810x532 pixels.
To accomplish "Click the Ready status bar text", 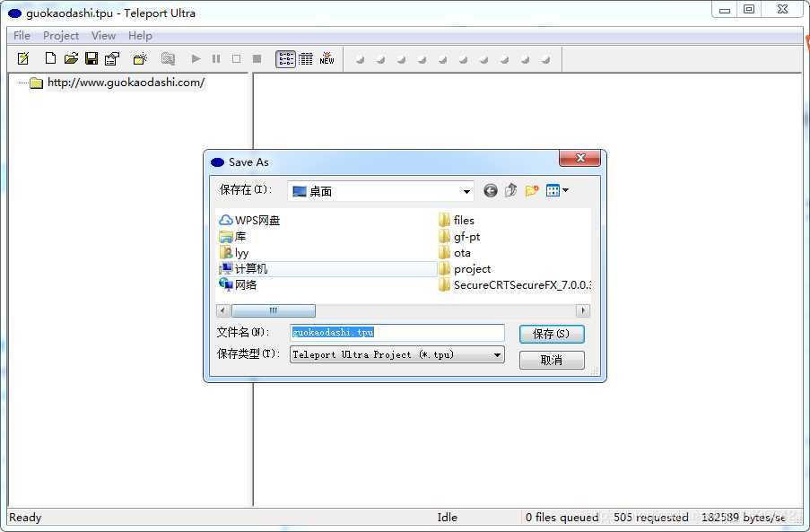I will pyautogui.click(x=25, y=517).
